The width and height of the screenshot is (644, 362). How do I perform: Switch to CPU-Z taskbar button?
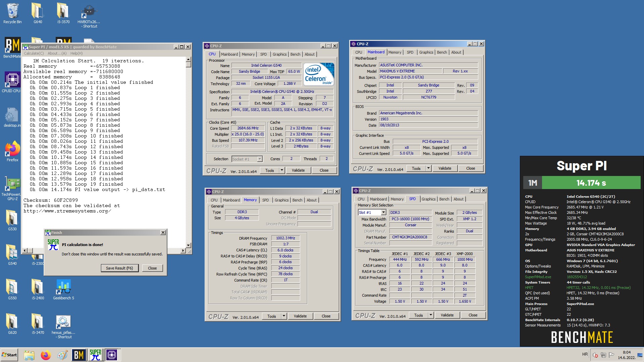(112, 355)
